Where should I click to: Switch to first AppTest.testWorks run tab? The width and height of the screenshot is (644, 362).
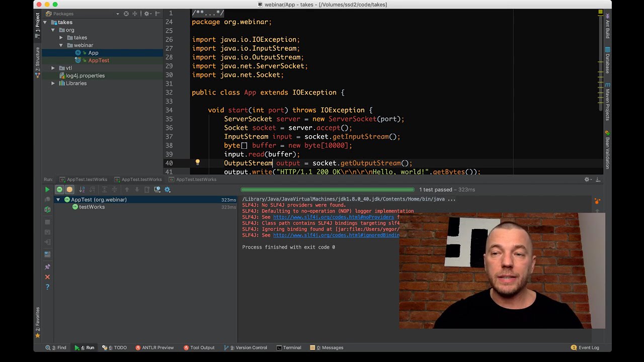(84, 179)
